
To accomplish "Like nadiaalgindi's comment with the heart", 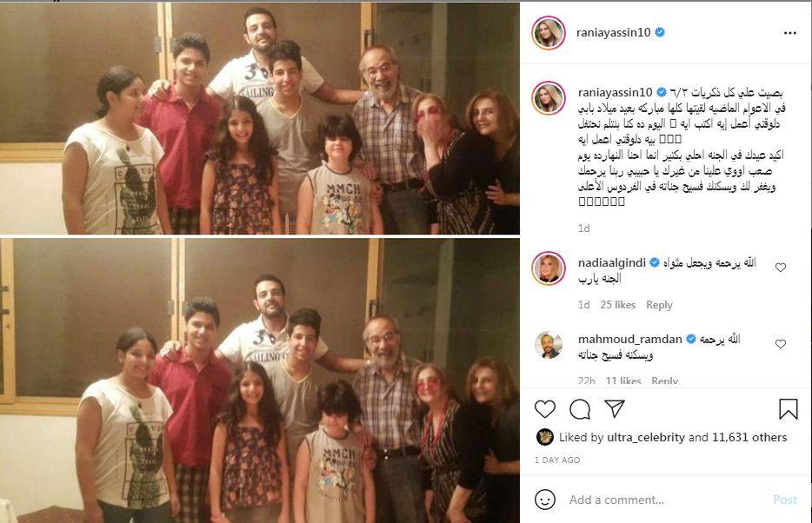I will tap(781, 268).
